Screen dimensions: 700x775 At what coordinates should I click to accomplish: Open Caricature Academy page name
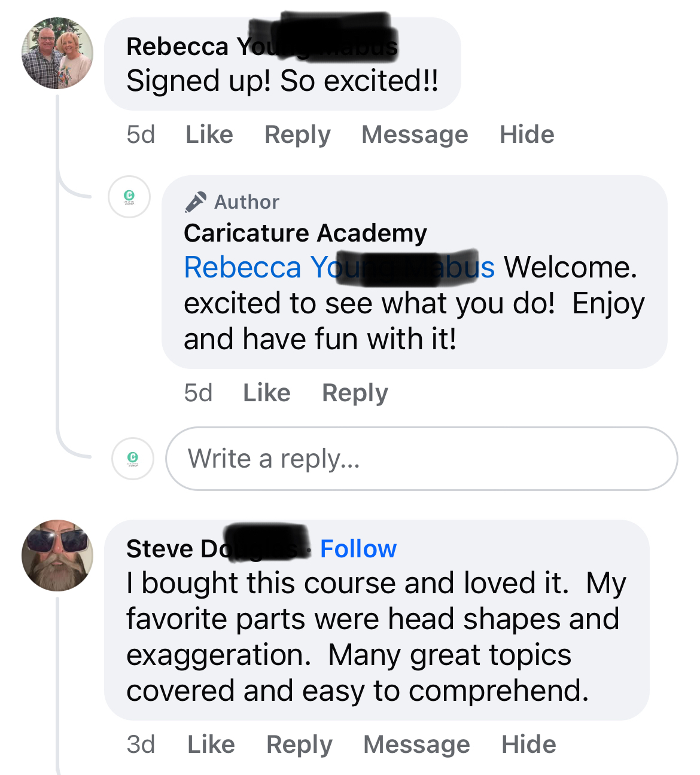tap(305, 233)
